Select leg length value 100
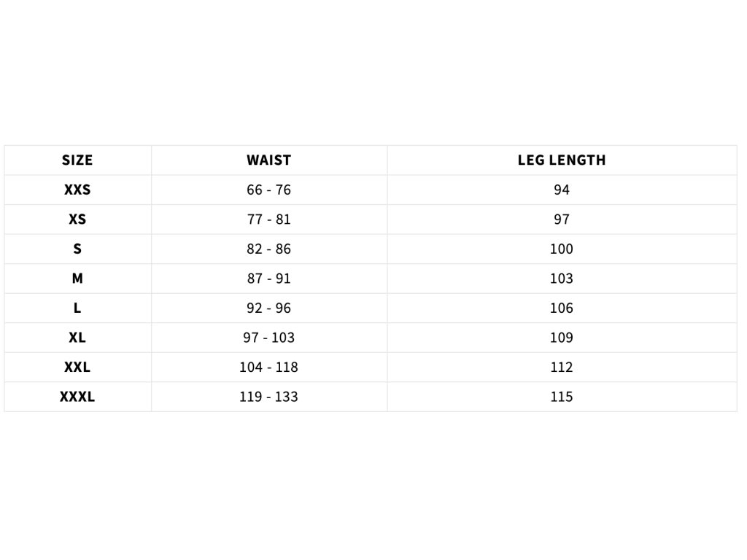Viewport: 747px width, 560px height. point(562,249)
